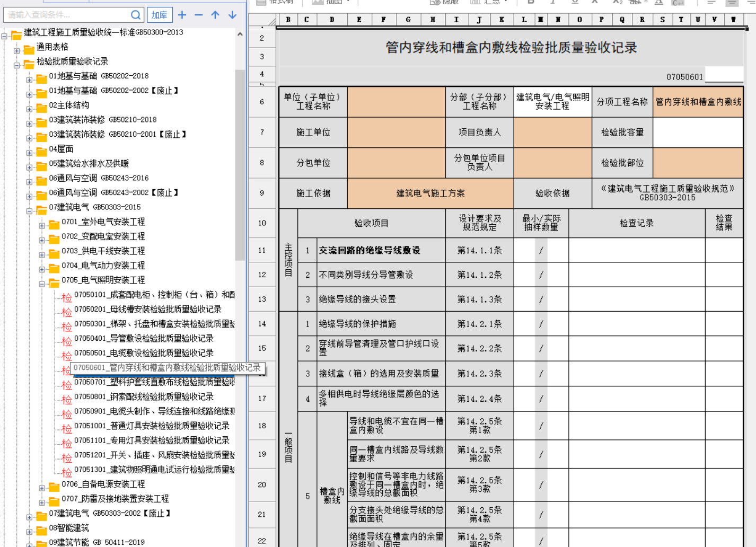The width and height of the screenshot is (756, 547).
Task: Click the search magnifier icon
Action: [x=136, y=15]
